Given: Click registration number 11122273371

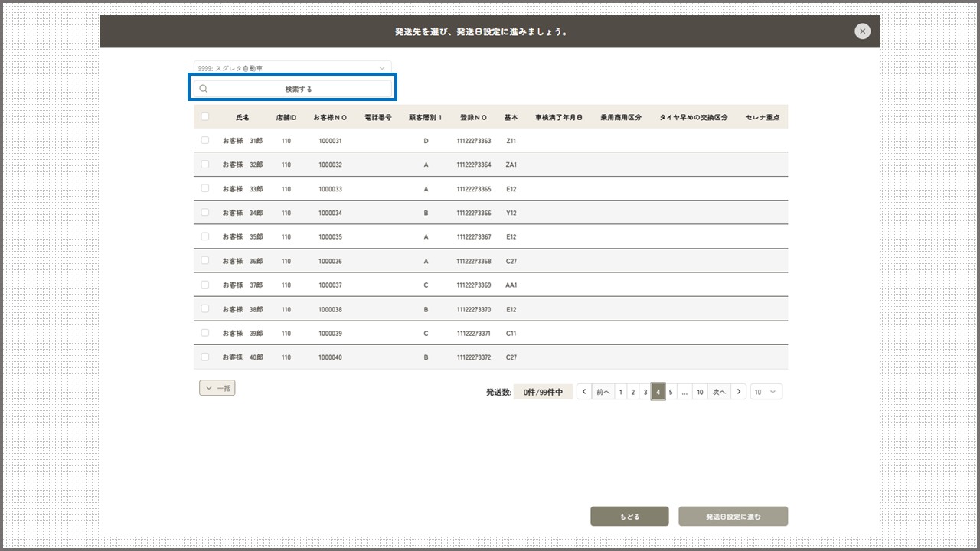Looking at the screenshot, I should [x=474, y=334].
